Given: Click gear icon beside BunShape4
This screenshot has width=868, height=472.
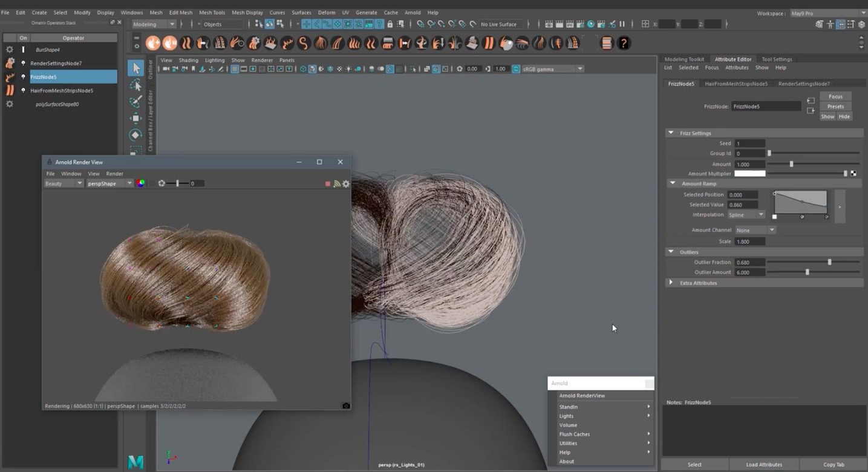Looking at the screenshot, I should pos(10,50).
